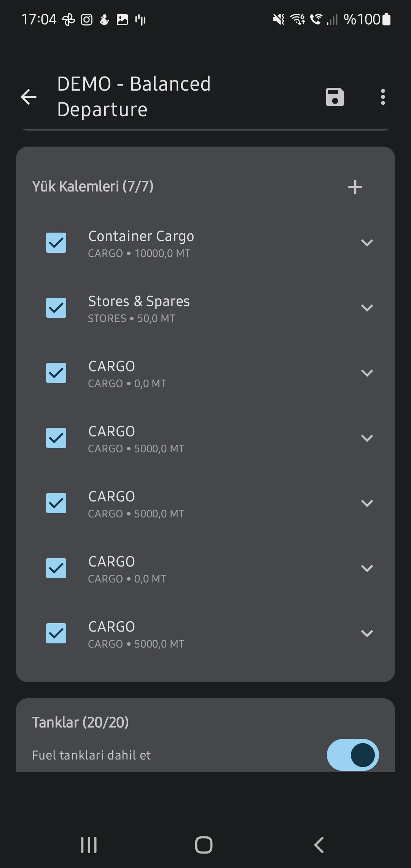Viewport: 411px width, 868px height.
Task: Uncheck the first CARGO 0,0 MT checkbox
Action: tap(56, 373)
